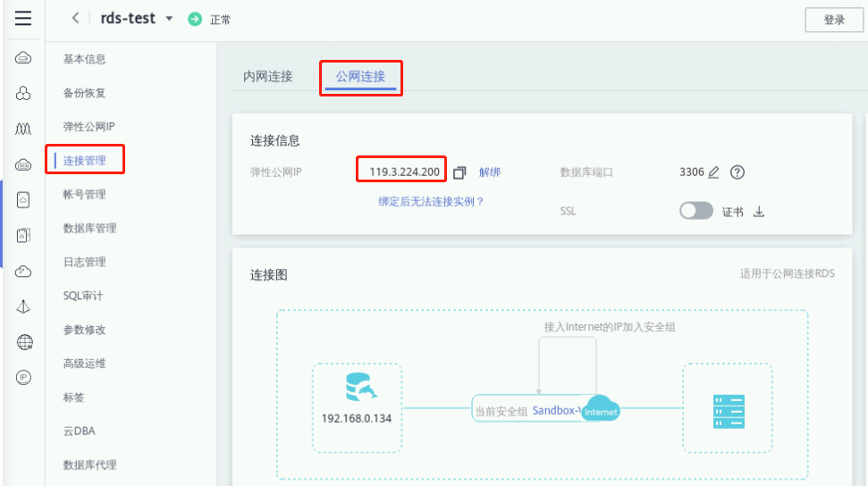Open the database port help question icon
Viewport: 868px width, 486px height.
tap(737, 172)
